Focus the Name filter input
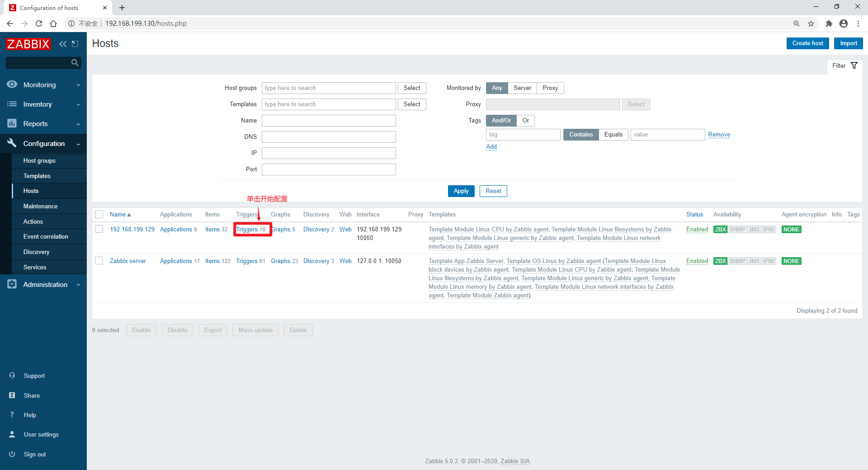The image size is (868, 470). (329, 121)
